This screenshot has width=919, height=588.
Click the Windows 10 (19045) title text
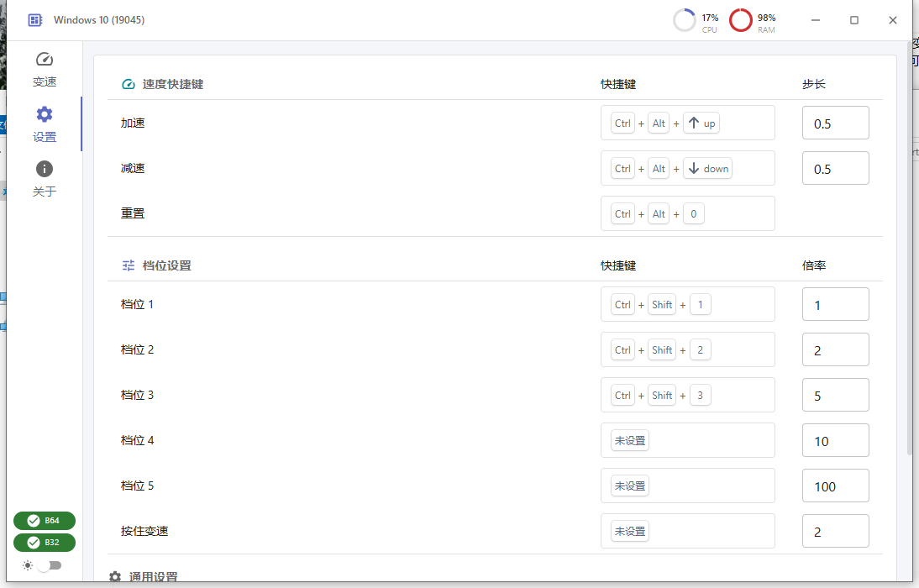tap(99, 20)
